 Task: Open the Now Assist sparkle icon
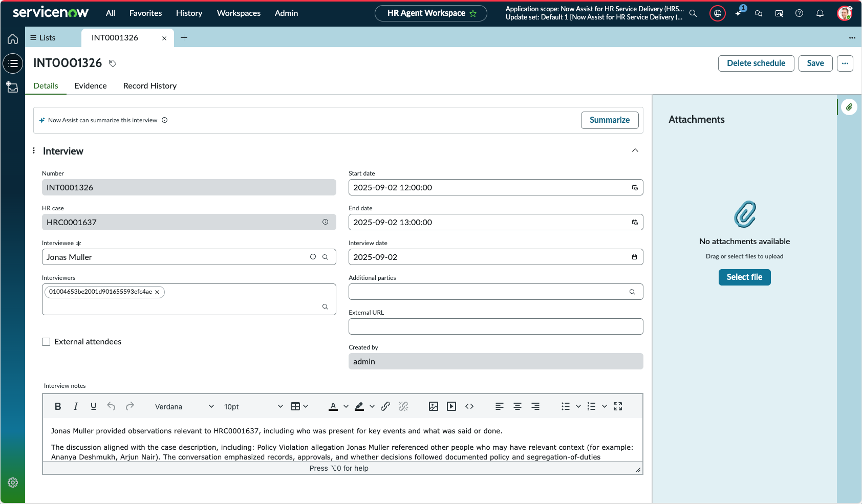738,13
